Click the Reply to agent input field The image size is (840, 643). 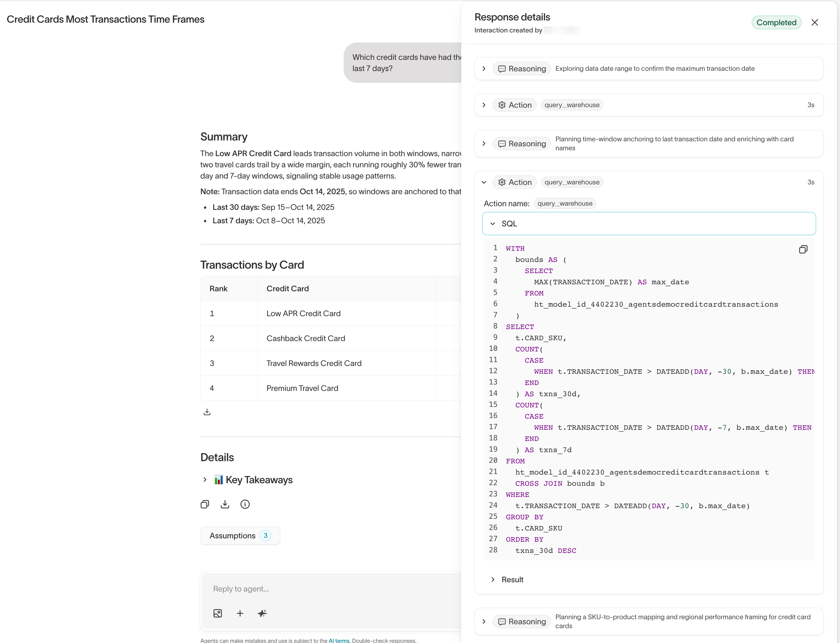pos(331,589)
